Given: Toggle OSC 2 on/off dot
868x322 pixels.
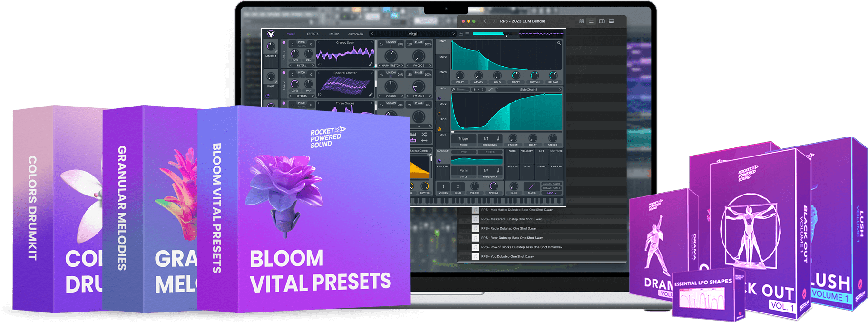Looking at the screenshot, I should [284, 73].
